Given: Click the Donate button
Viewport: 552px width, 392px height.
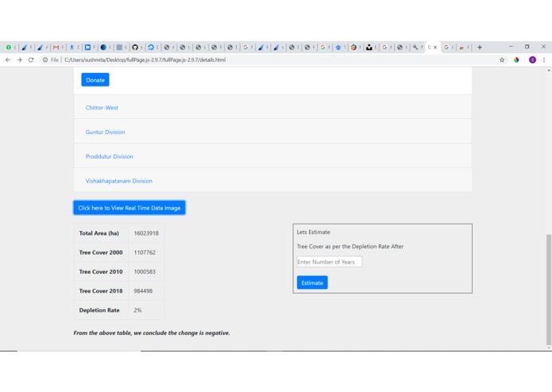Looking at the screenshot, I should 95,80.
